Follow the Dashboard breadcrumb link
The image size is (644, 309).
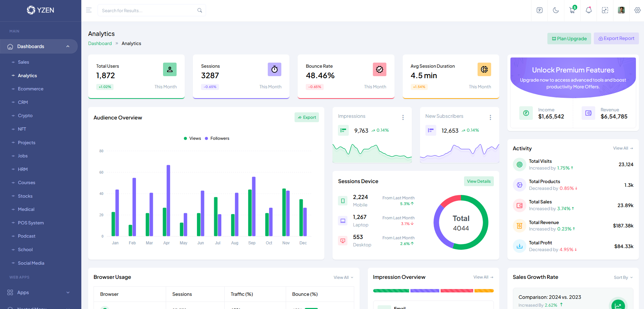coord(100,43)
